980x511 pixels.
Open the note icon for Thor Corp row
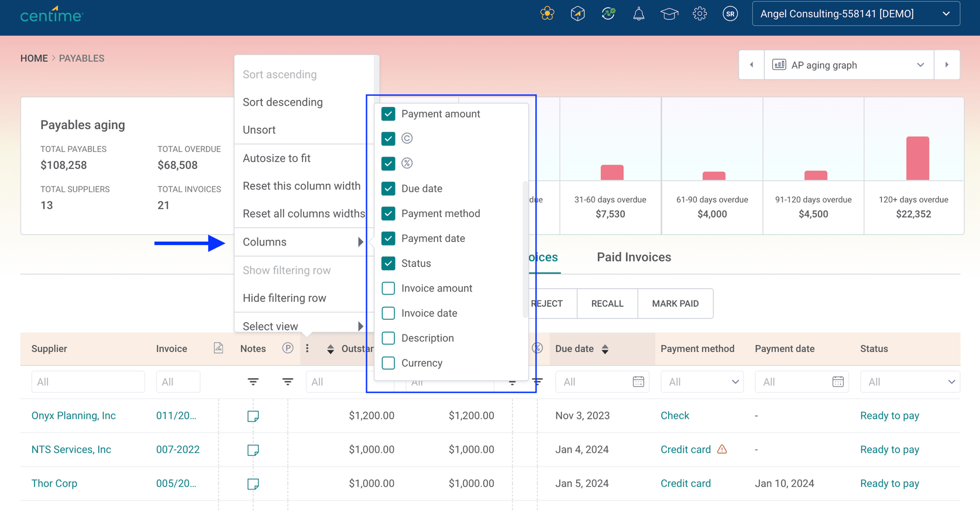[253, 484]
